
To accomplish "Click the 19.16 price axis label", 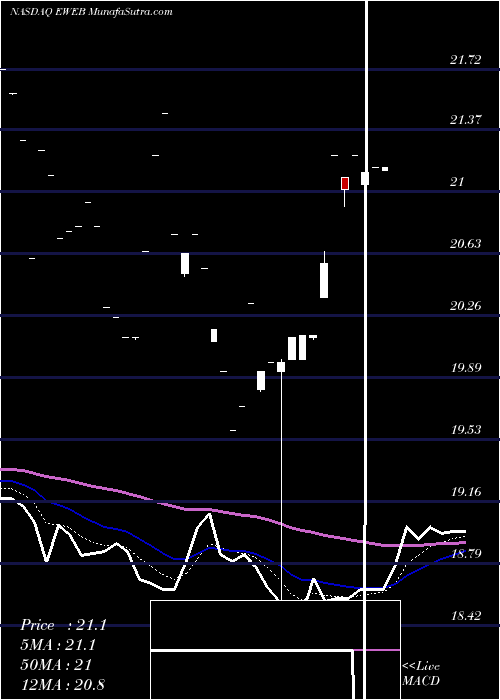I will [466, 492].
